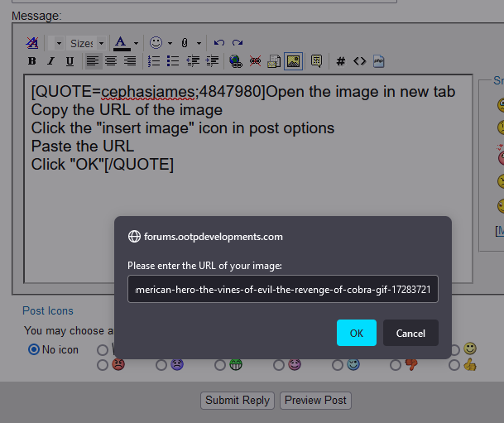The width and height of the screenshot is (504, 423).
Task: Select the thumbs up post icon radio
Action: tap(456, 364)
